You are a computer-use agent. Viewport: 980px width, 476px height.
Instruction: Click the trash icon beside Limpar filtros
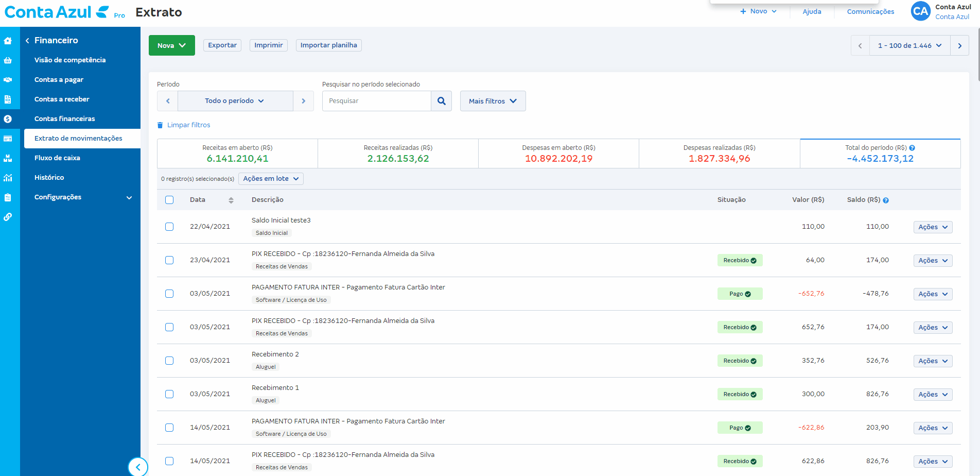(x=160, y=125)
